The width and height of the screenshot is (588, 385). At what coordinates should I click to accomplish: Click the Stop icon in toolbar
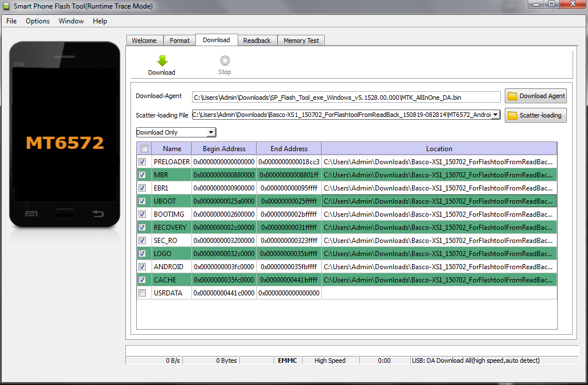(x=224, y=60)
